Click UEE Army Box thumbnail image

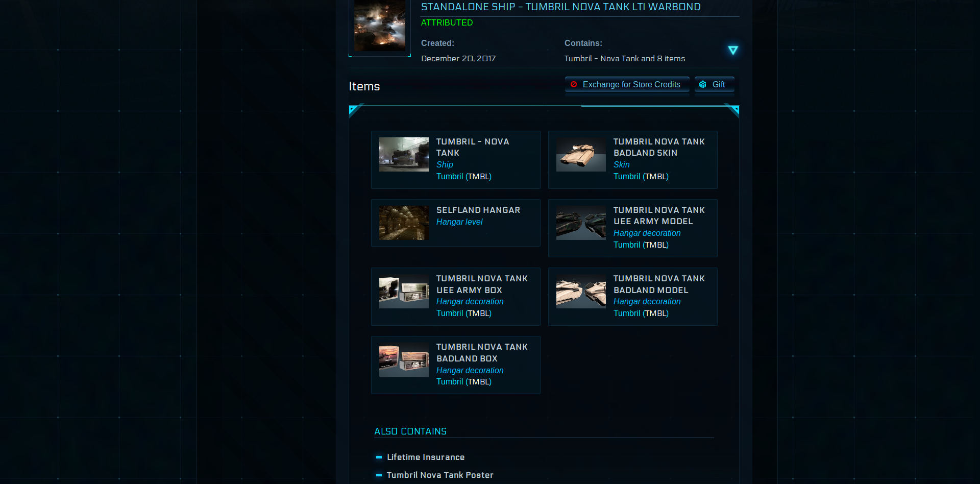pos(404,291)
